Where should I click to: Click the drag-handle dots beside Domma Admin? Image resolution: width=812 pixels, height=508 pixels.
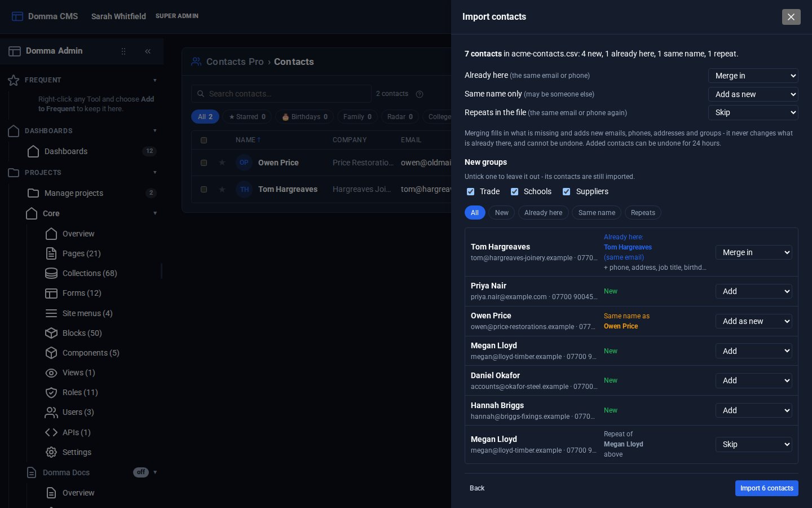[x=123, y=51]
